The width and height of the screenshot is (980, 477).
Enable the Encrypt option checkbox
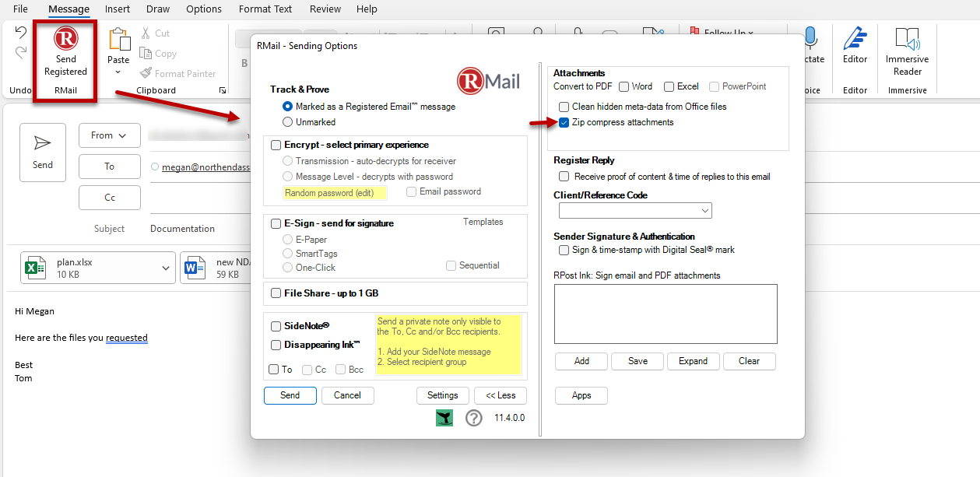(x=276, y=145)
